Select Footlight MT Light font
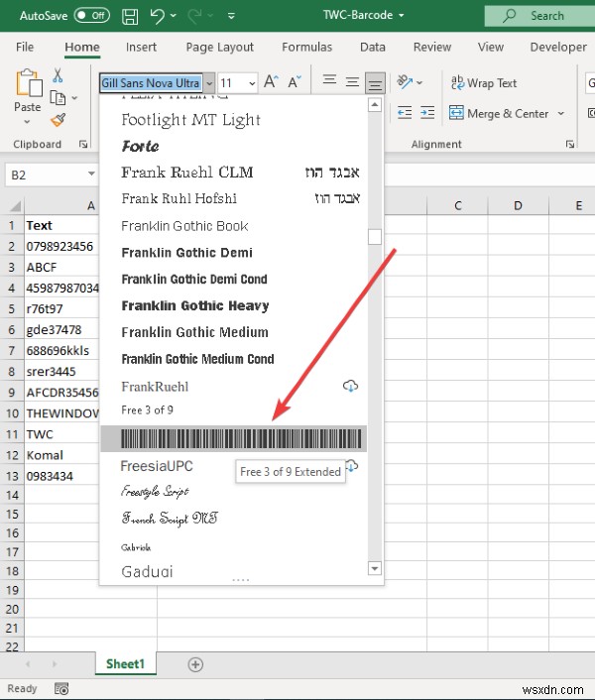 point(190,120)
